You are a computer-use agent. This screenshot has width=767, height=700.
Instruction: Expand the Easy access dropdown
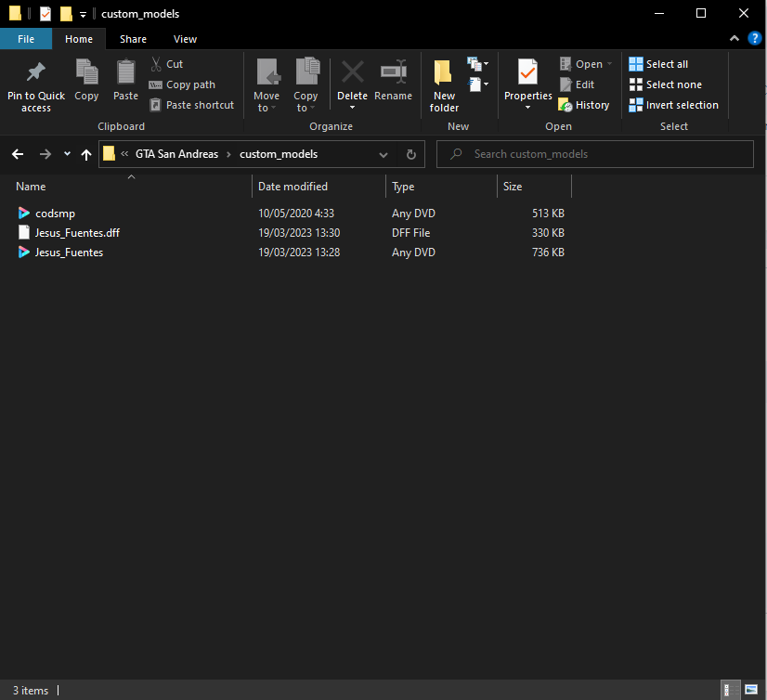(x=478, y=84)
